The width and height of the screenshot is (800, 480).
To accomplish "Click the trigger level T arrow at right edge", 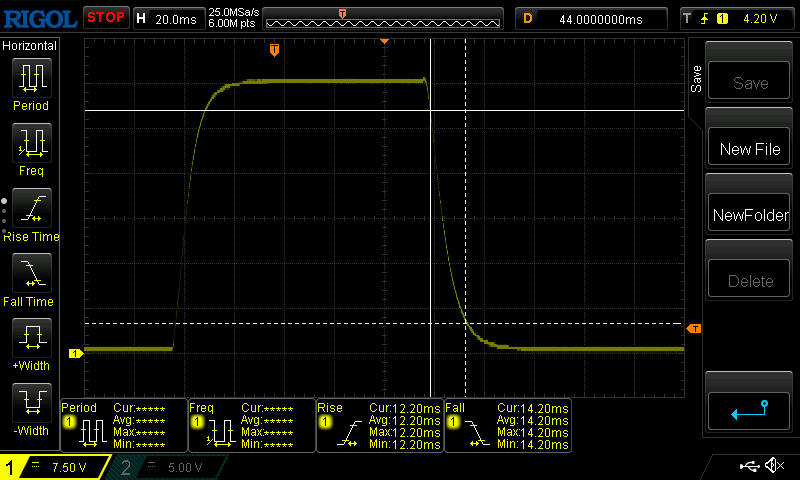I will (x=694, y=329).
